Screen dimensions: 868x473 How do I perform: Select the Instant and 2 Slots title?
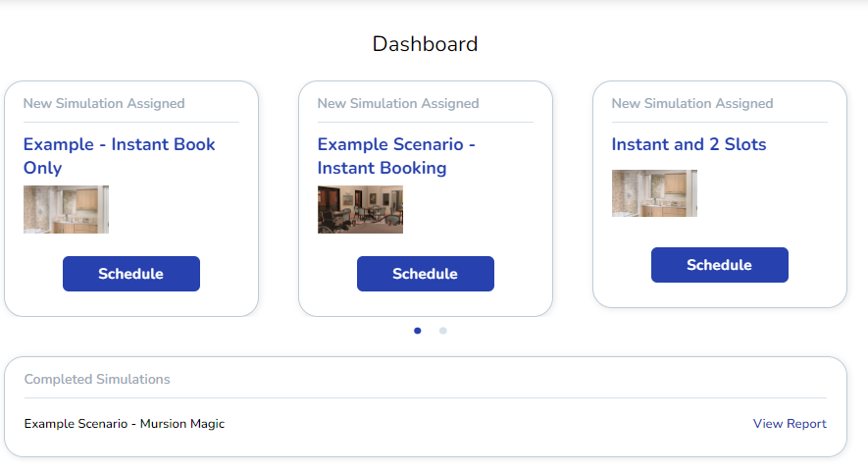689,144
